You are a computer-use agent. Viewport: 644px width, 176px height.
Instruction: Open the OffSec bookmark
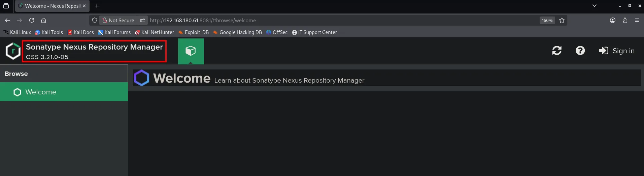(x=277, y=32)
